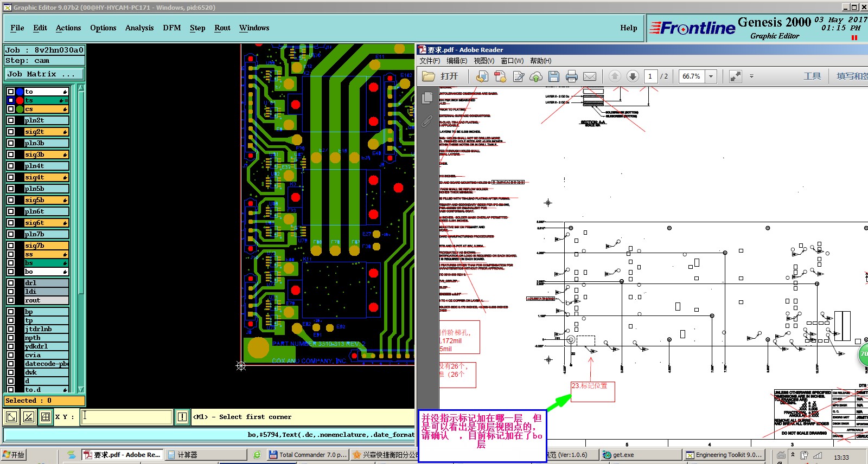This screenshot has height=464, width=868.
Task: Click the grid snap icon beside X Y
Action: pyautogui.click(x=46, y=416)
